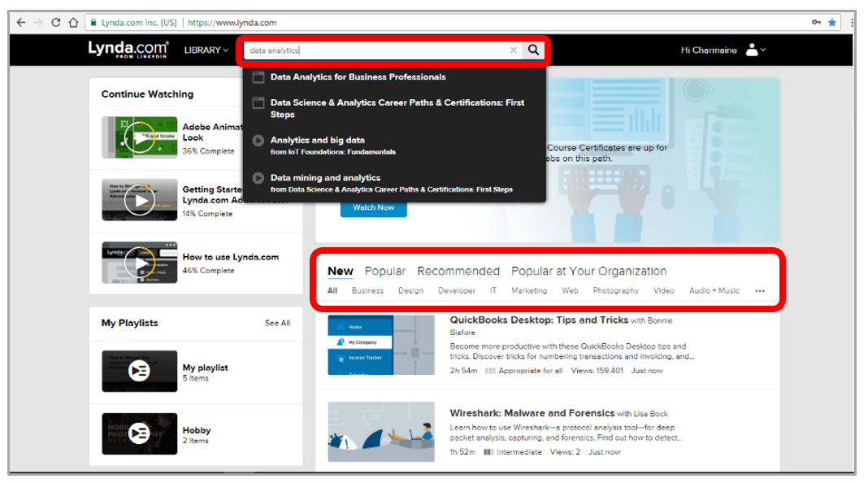Open QuickBooks Desktop: Tips and Tricks title

click(x=539, y=320)
